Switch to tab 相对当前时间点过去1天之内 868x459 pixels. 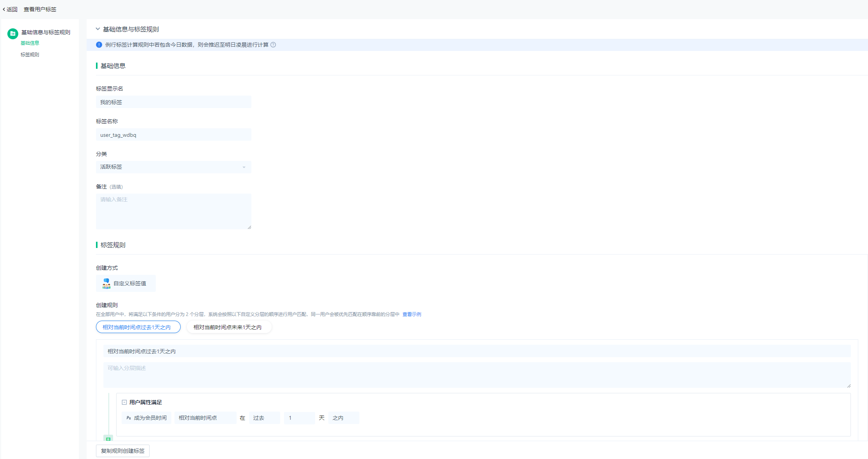(x=138, y=327)
